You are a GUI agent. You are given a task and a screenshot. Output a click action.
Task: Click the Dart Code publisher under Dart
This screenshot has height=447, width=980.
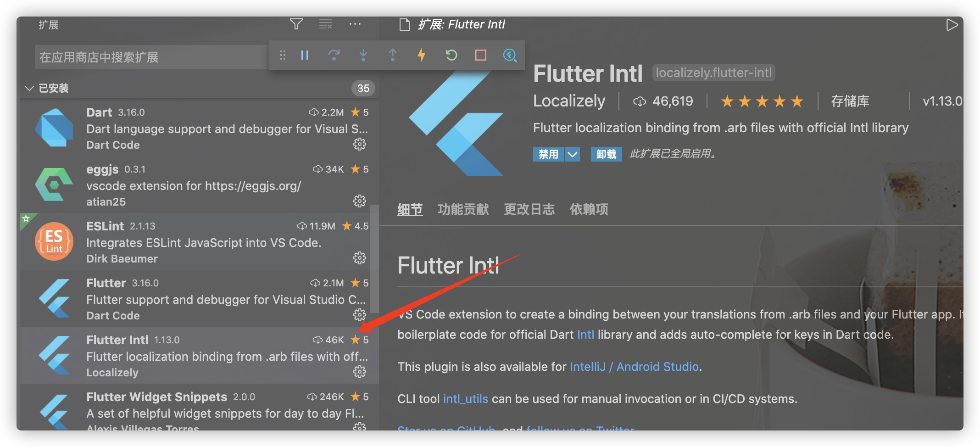point(113,145)
